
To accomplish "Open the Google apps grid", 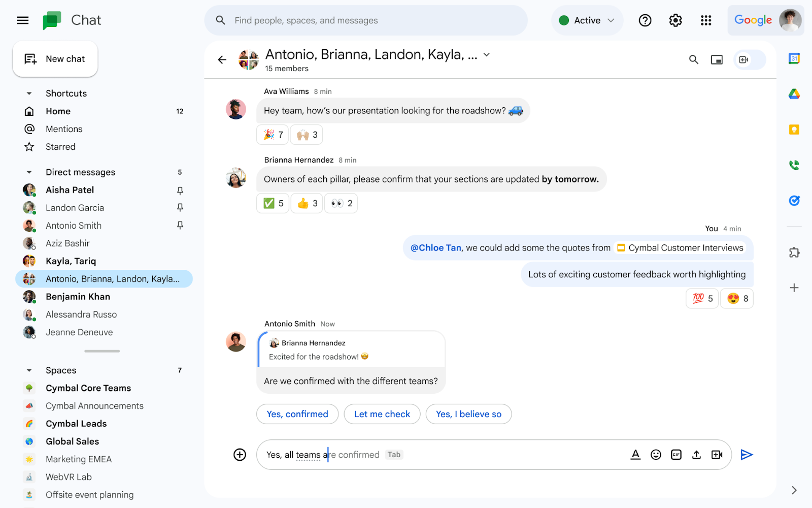I will pyautogui.click(x=706, y=20).
